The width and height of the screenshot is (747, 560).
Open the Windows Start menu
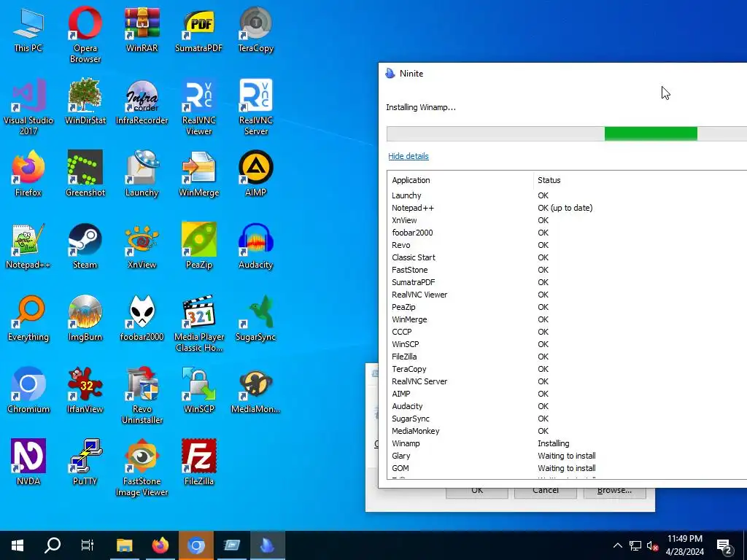(x=18, y=545)
